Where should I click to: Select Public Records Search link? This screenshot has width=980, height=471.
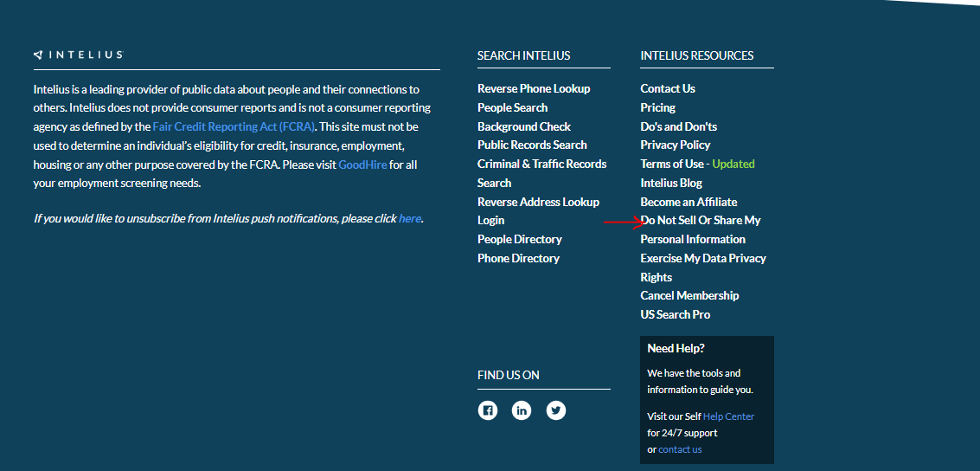[x=532, y=145]
